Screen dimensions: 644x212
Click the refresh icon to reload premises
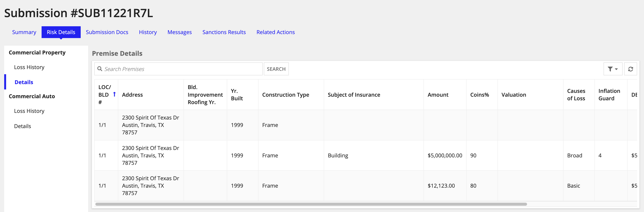pyautogui.click(x=630, y=69)
